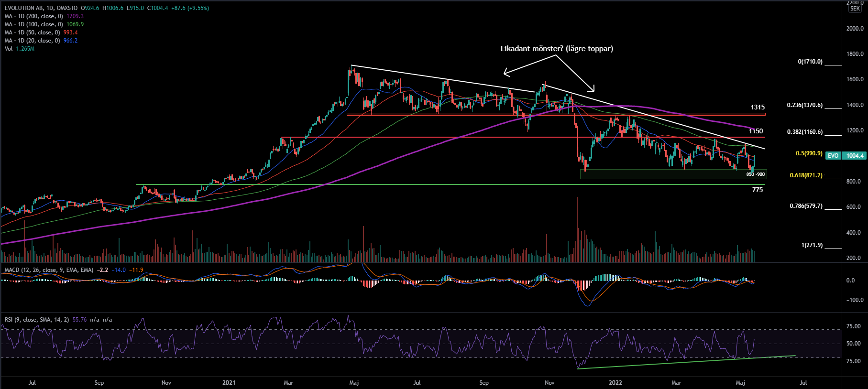Select the 850-900 support zone label
This screenshot has height=389, width=868.
pyautogui.click(x=756, y=174)
